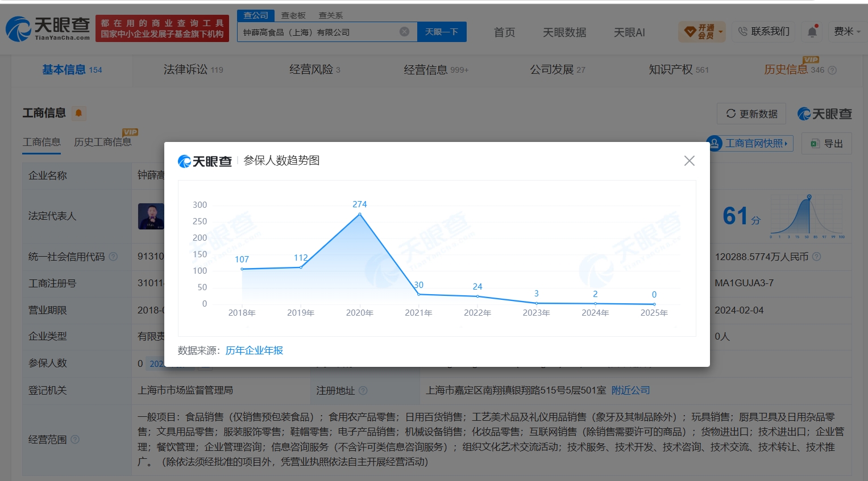The width and height of the screenshot is (868, 481).
Task: Switch to the 知识产权 tab
Action: click(679, 70)
